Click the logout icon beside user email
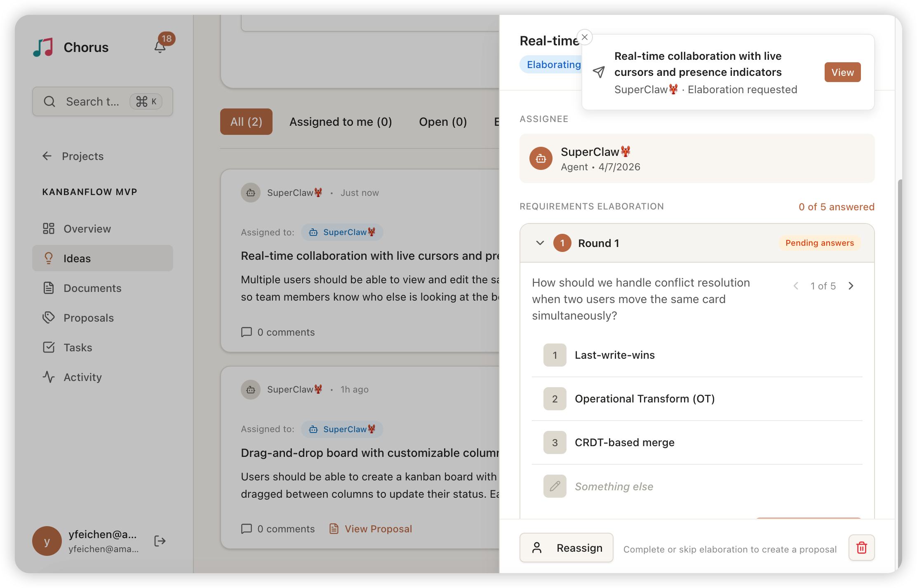Image resolution: width=917 pixels, height=588 pixels. pyautogui.click(x=160, y=541)
